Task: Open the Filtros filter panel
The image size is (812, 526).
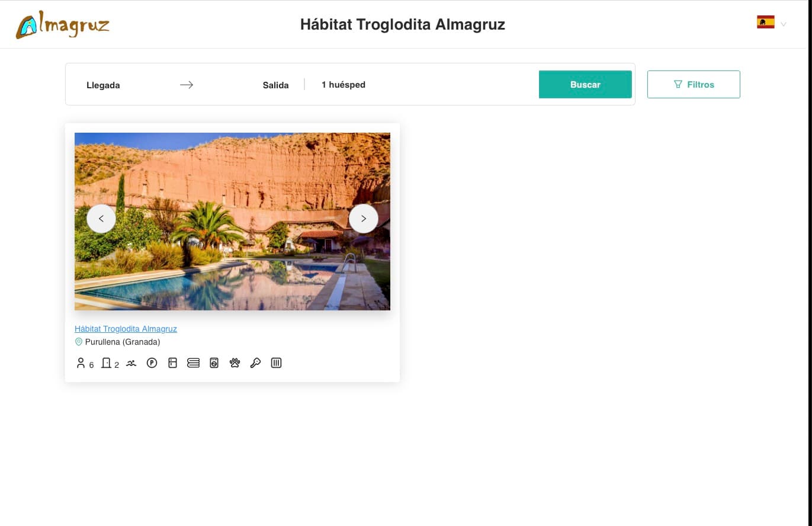Action: [693, 84]
